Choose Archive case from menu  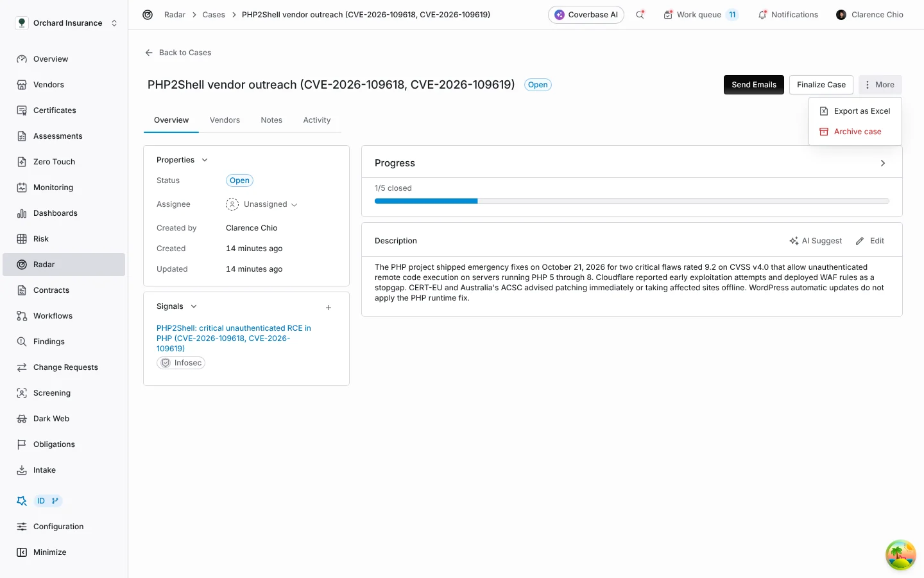point(855,132)
